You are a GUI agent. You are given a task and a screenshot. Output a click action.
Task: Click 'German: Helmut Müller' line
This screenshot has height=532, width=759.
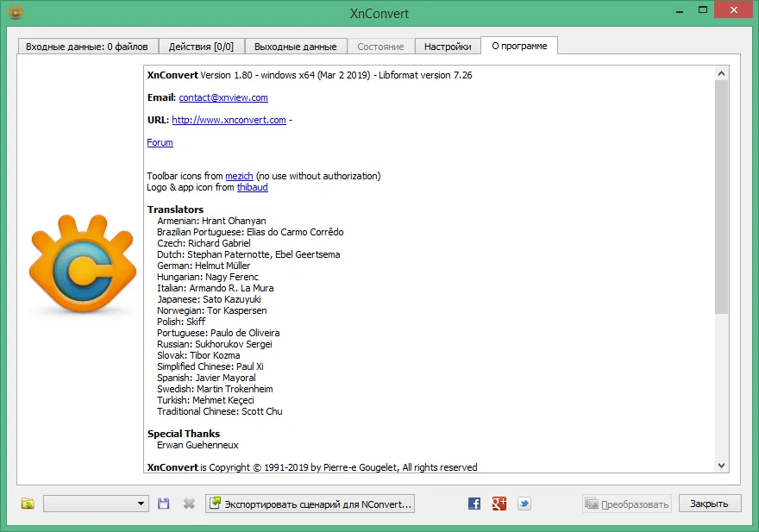[204, 266]
